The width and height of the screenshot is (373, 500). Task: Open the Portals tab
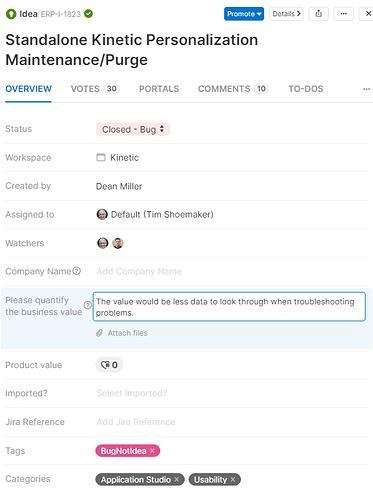coord(159,89)
